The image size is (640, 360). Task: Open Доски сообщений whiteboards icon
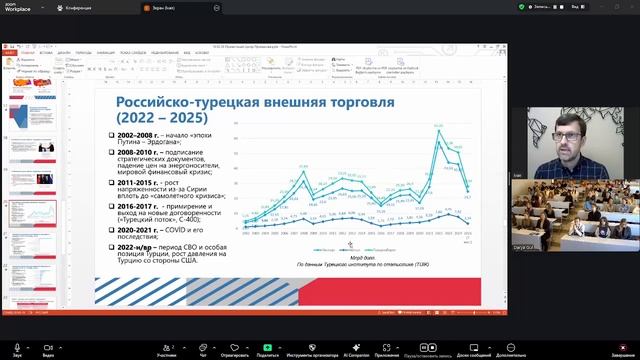474,348
